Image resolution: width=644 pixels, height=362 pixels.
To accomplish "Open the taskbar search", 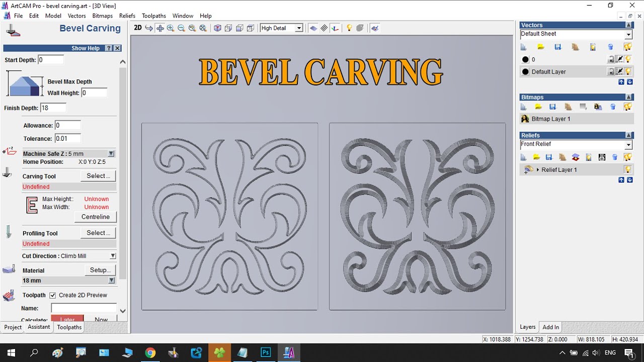I will pos(34,352).
